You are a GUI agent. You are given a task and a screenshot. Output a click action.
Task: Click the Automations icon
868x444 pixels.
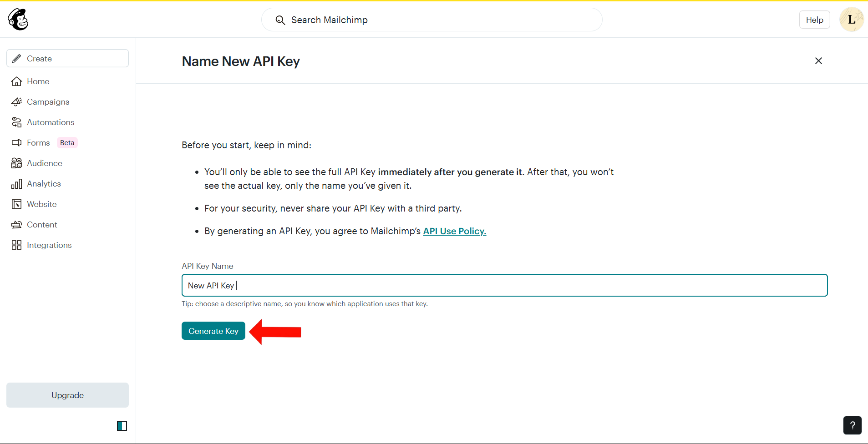pos(17,122)
